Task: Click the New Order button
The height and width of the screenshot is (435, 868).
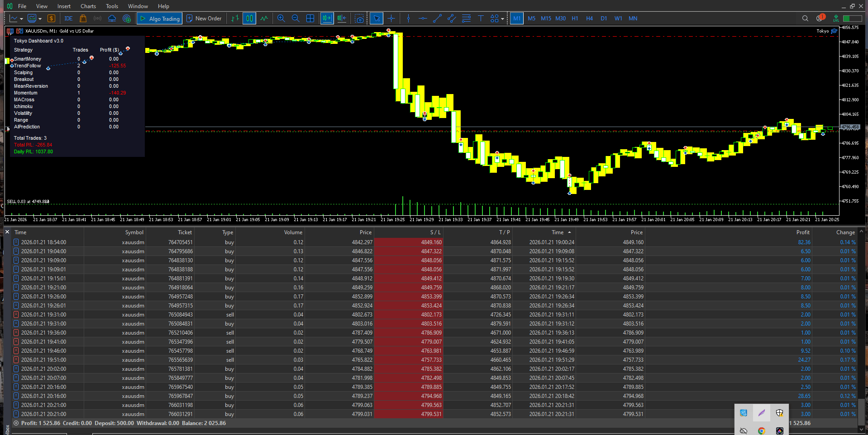Action: tap(204, 18)
